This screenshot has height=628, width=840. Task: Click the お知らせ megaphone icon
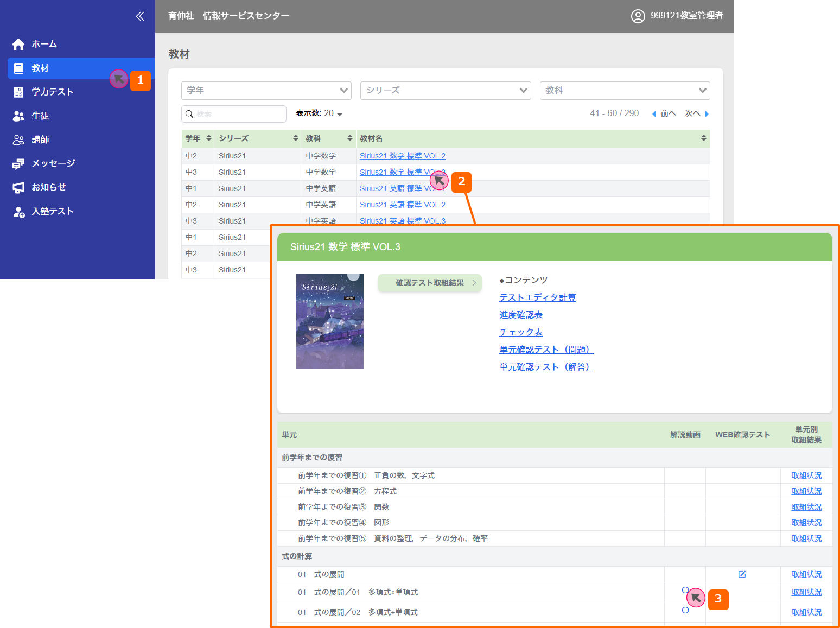tap(18, 188)
